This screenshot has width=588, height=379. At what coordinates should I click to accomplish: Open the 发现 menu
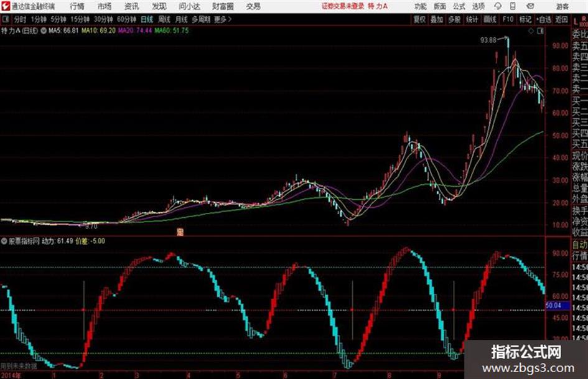click(x=159, y=6)
